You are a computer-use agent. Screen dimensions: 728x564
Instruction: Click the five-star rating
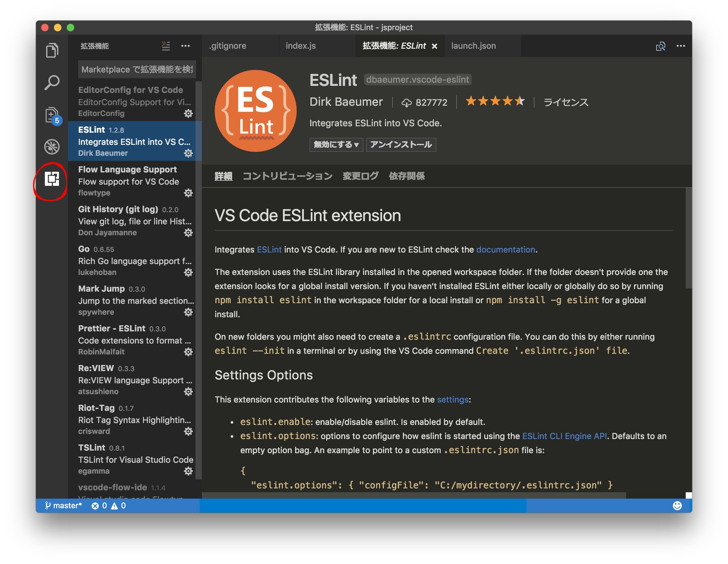[495, 101]
